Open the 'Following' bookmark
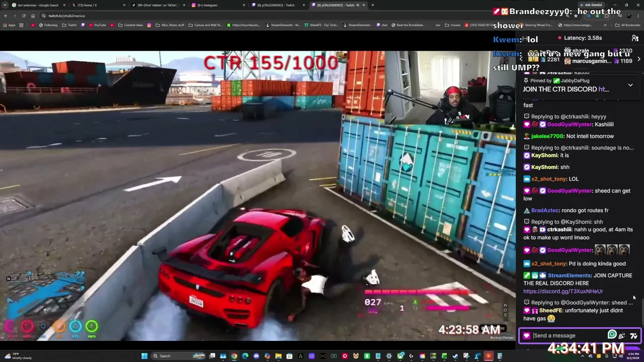The image size is (644, 362). [x=48, y=25]
